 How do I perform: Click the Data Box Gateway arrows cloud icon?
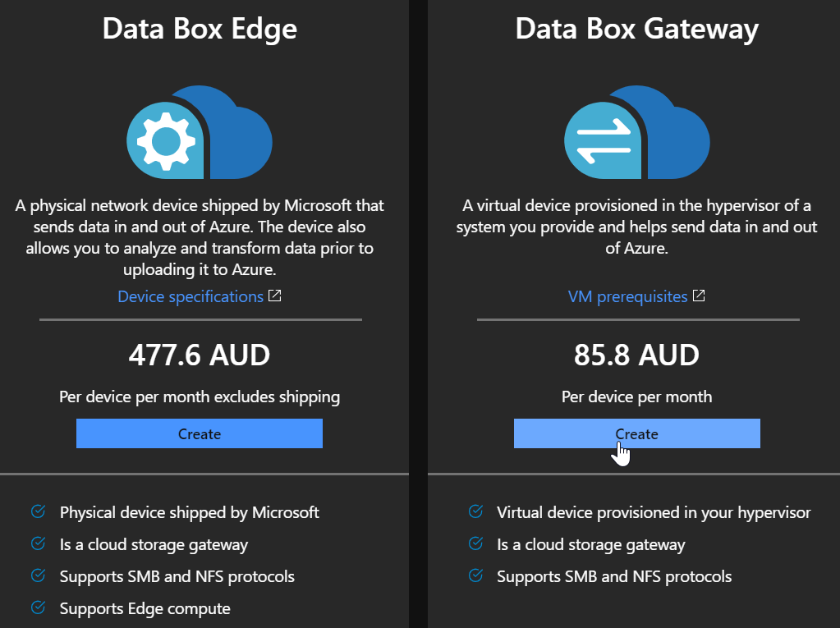coord(636,133)
